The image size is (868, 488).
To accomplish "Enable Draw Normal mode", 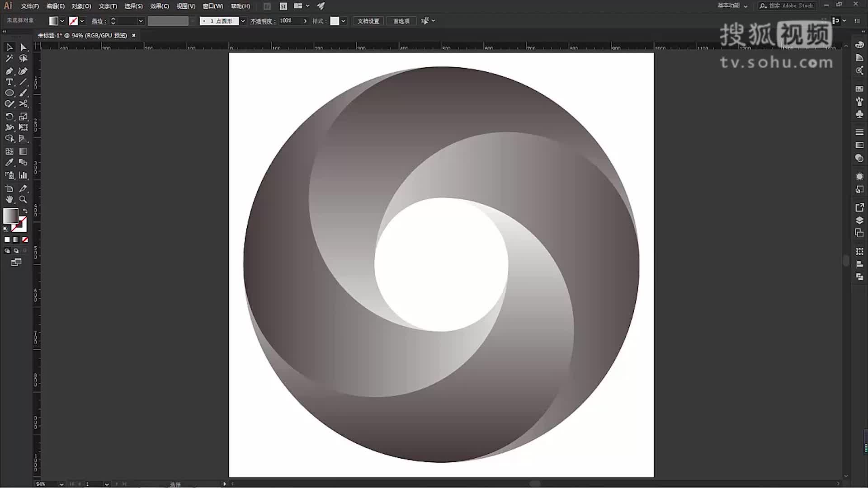I will point(7,251).
